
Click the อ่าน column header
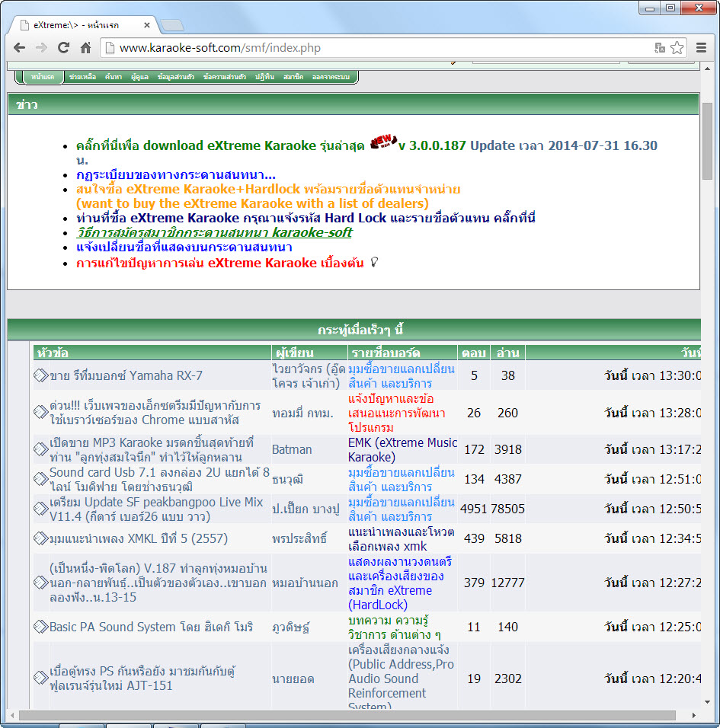[x=507, y=353]
